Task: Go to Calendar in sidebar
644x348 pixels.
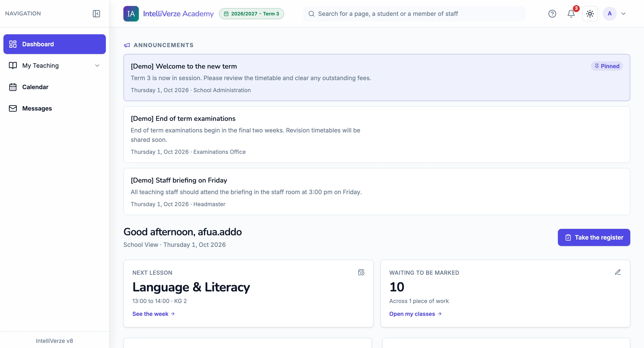Action: (x=54, y=87)
